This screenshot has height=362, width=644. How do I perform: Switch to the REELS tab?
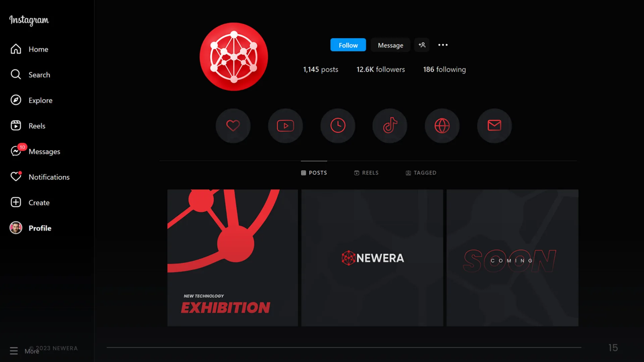[x=366, y=173]
